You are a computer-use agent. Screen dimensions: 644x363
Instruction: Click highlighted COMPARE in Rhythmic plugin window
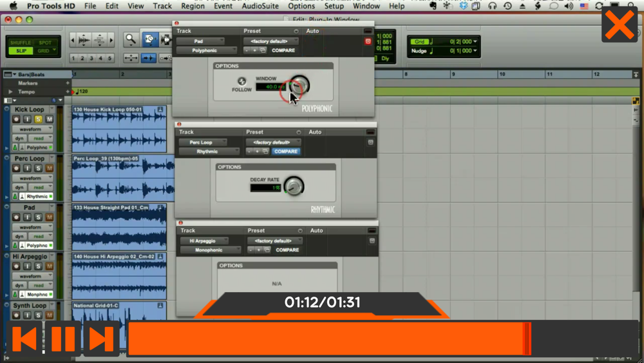(286, 152)
